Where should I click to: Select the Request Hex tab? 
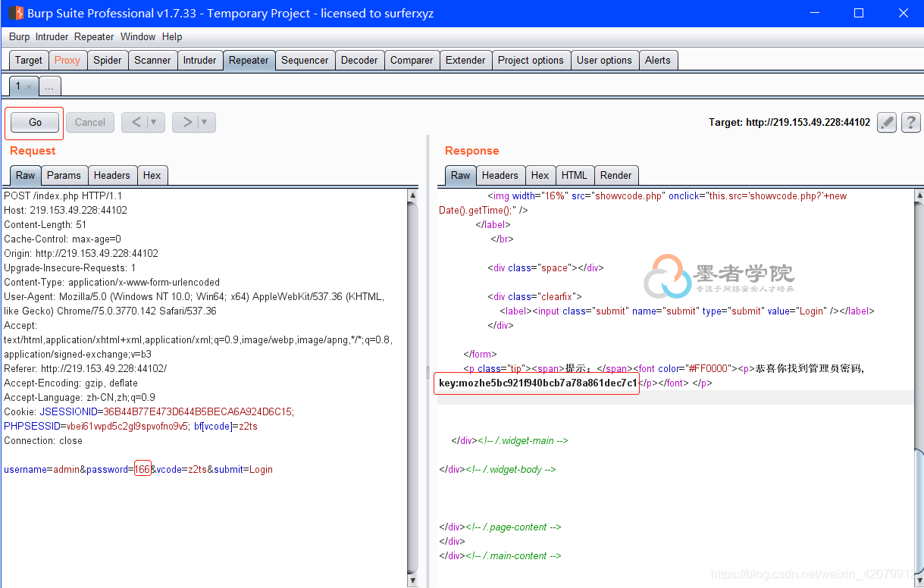pyautogui.click(x=152, y=175)
